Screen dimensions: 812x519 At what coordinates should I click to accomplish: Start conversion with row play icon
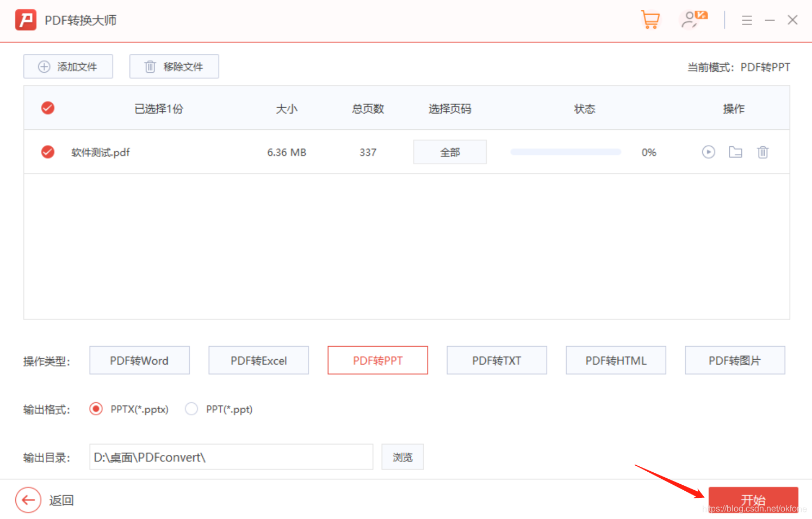pos(708,152)
